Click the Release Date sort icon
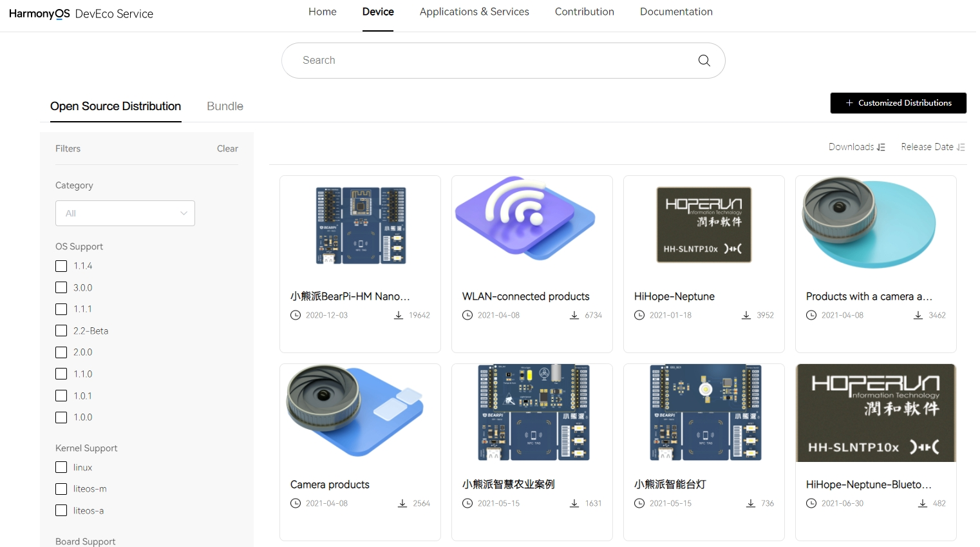Viewport: 980px width, 547px height. pyautogui.click(x=961, y=148)
